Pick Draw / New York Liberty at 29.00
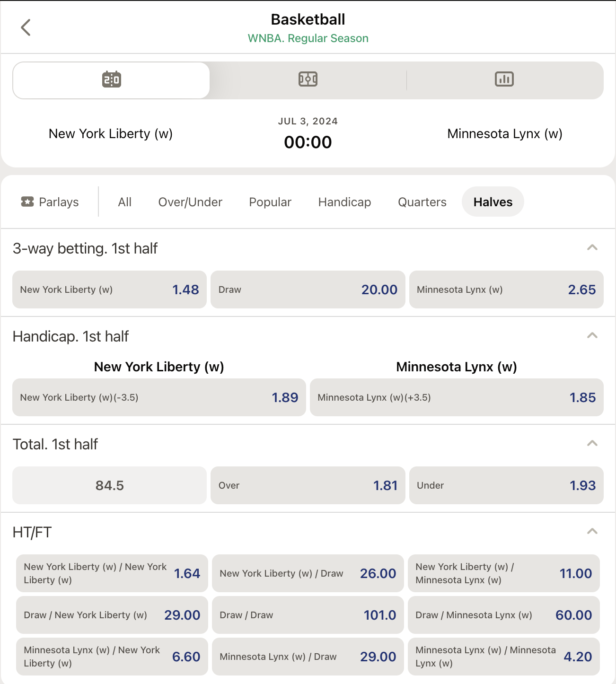 pos(112,615)
